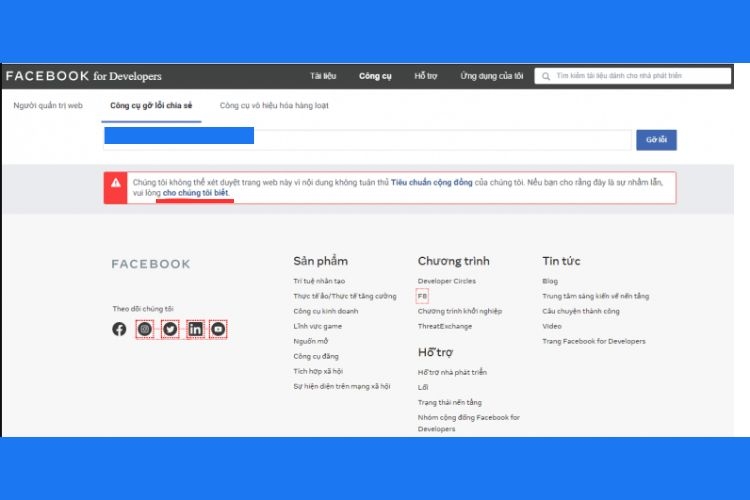Image resolution: width=750 pixels, height=500 pixels.
Task: Open Tiêu chuẩn cộng đồng link
Action: coord(431,182)
